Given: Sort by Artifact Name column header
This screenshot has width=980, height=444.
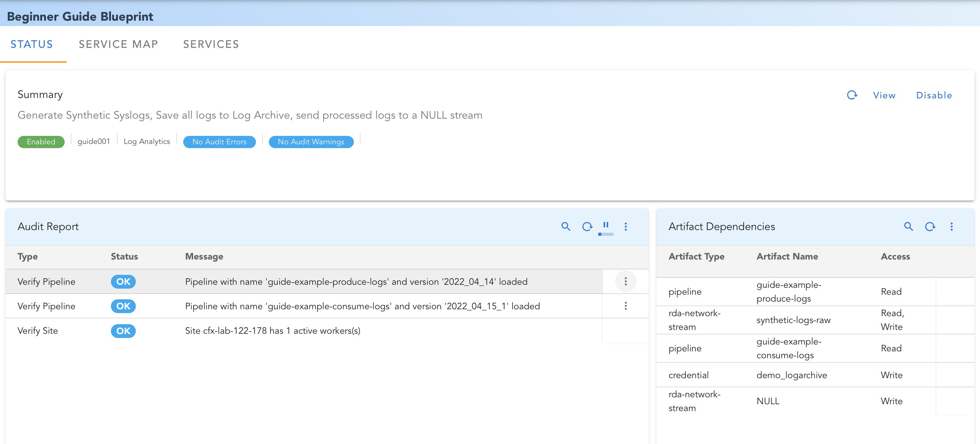Looking at the screenshot, I should tap(787, 256).
